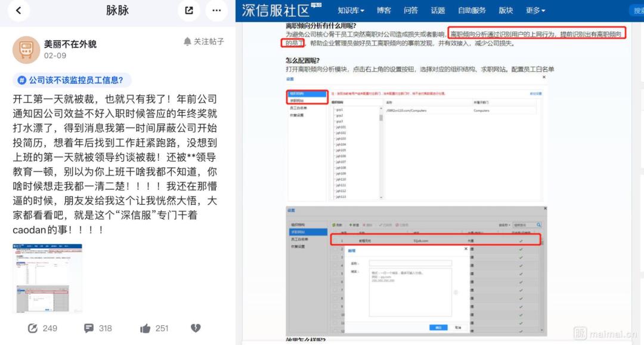Image resolution: width=644 pixels, height=345 pixels.
Task: Select 员工白名单 tab in the greyed settings dialog
Action: click(299, 239)
